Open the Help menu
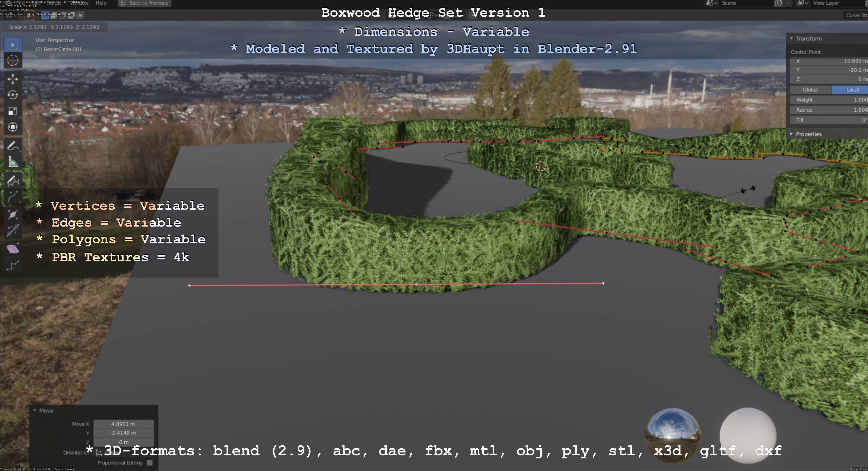The width and height of the screenshot is (868, 471). [x=101, y=3]
